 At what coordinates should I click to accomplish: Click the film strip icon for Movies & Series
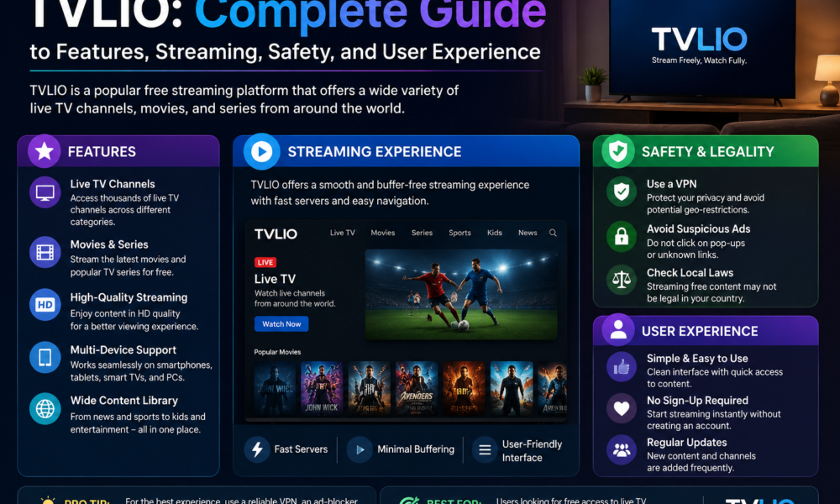[45, 252]
